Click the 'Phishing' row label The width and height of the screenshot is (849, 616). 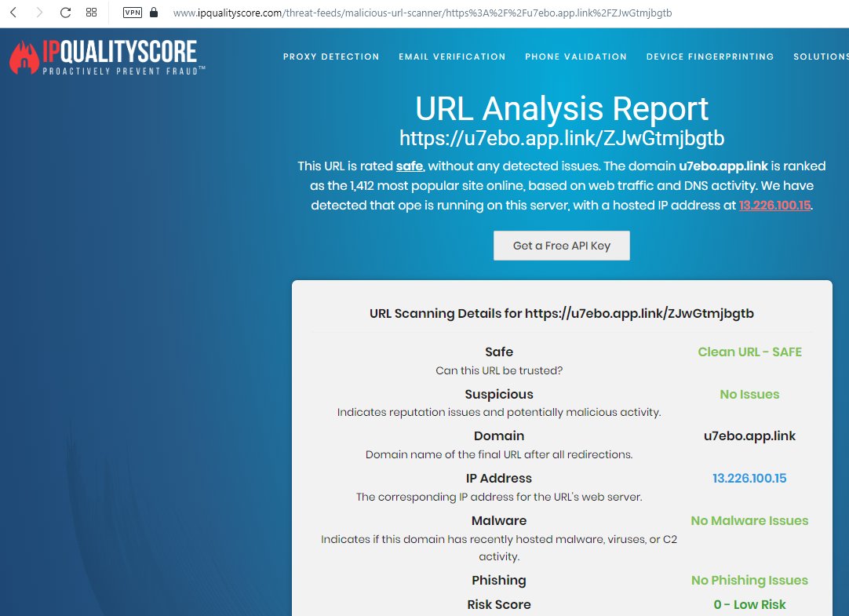pos(499,580)
